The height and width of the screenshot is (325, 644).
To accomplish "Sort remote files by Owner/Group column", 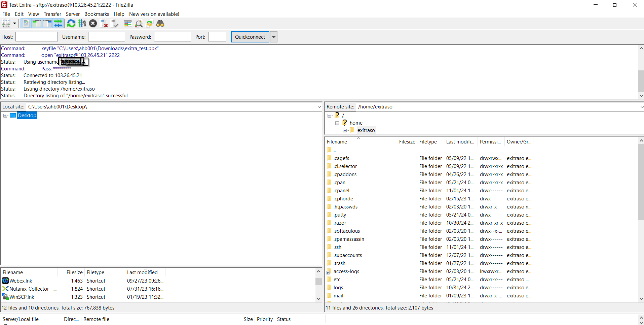I will (519, 142).
